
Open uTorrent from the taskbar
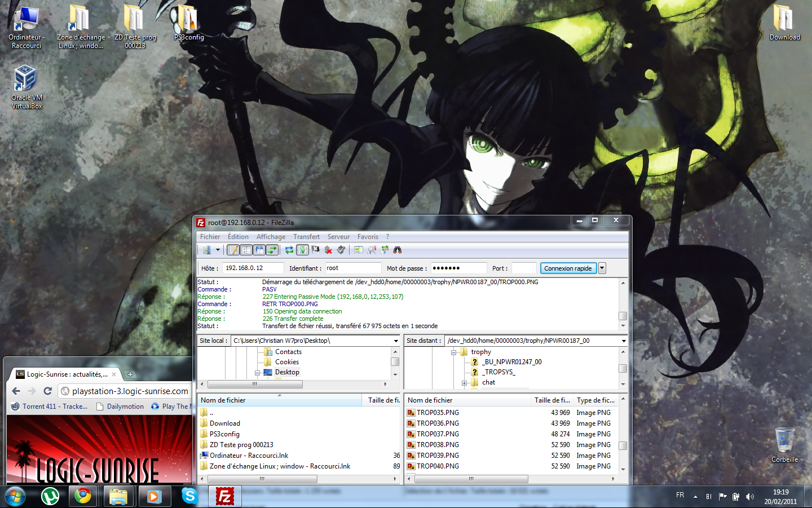coord(50,496)
